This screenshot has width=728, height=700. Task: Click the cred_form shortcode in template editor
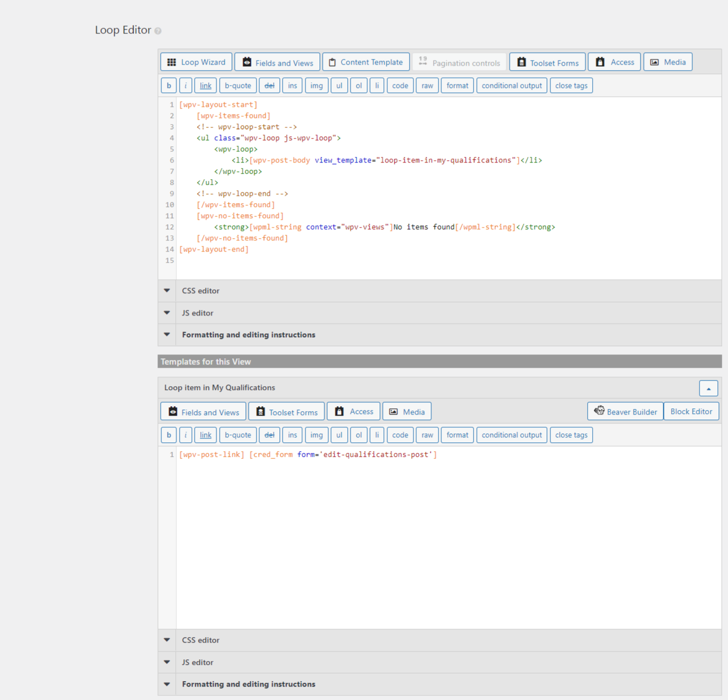click(x=343, y=455)
